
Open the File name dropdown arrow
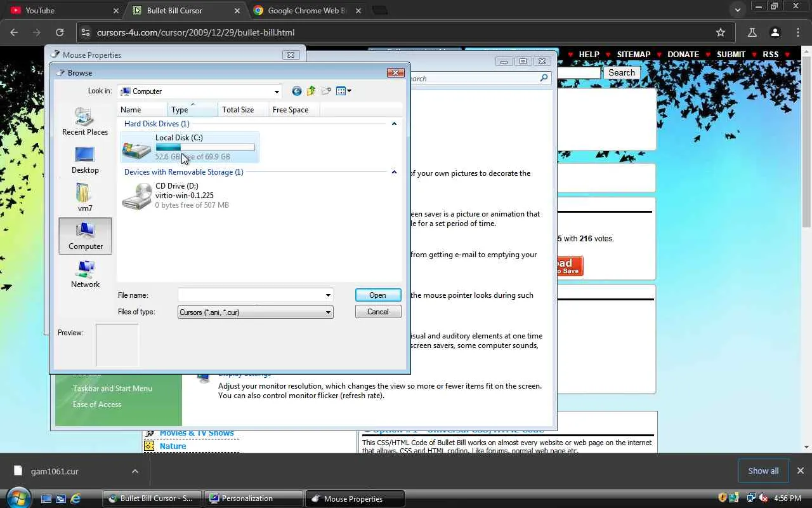click(x=328, y=295)
